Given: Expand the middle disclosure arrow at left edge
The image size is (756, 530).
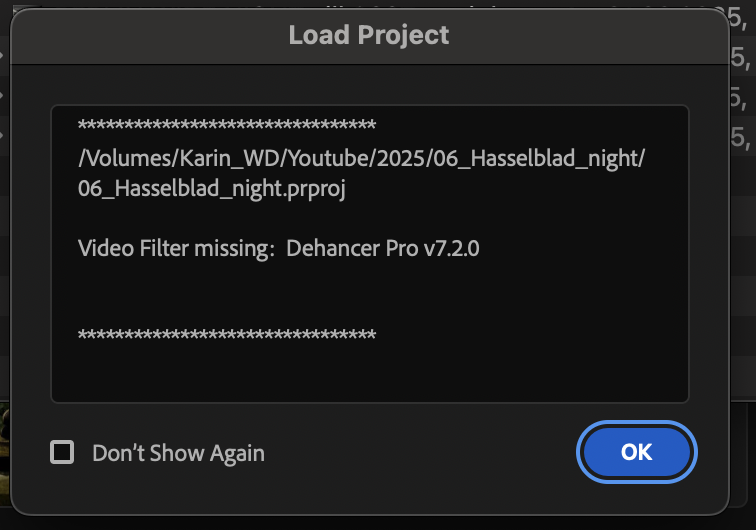Looking at the screenshot, I should (x=3, y=94).
